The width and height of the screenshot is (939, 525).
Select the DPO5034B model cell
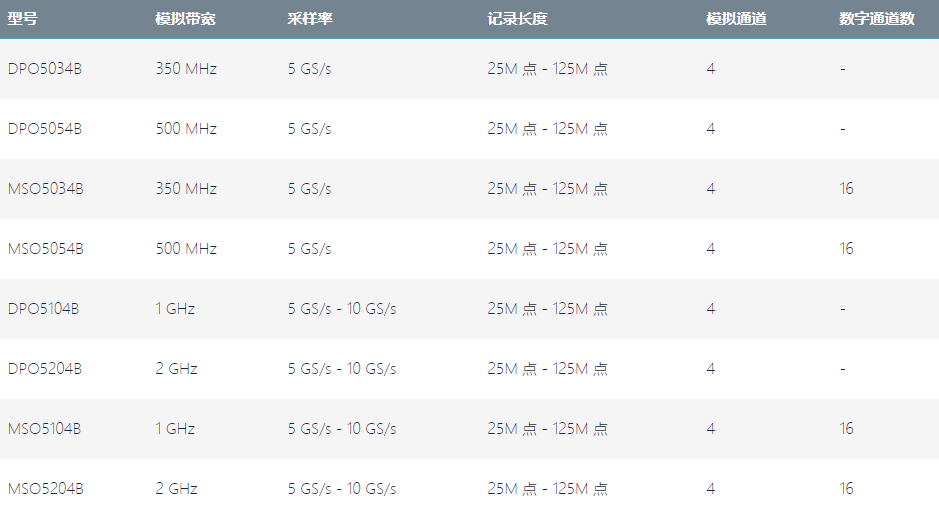[45, 69]
